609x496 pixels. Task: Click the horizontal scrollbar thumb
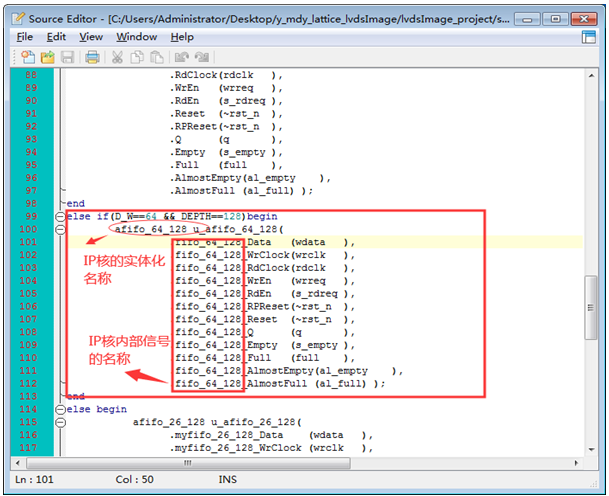coord(188,463)
